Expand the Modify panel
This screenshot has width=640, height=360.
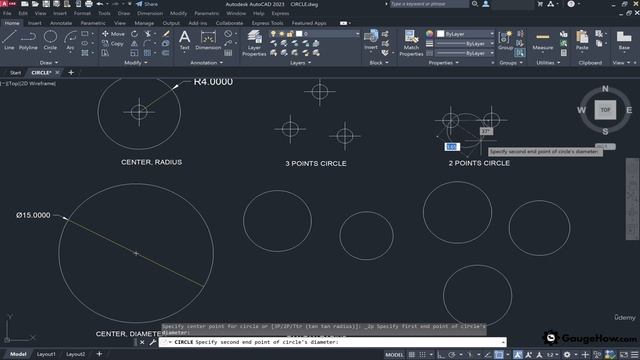136,63
